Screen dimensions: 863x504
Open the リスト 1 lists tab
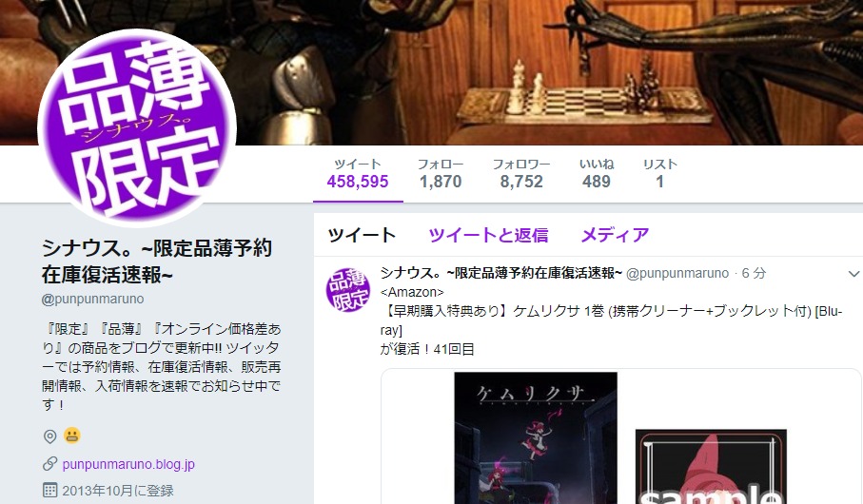coord(660,174)
